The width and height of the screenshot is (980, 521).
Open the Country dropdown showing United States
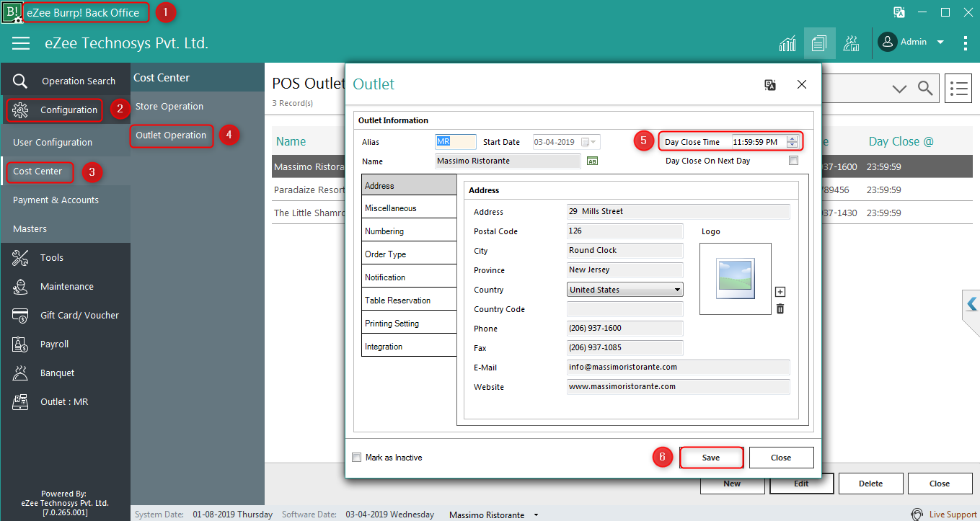click(x=625, y=290)
